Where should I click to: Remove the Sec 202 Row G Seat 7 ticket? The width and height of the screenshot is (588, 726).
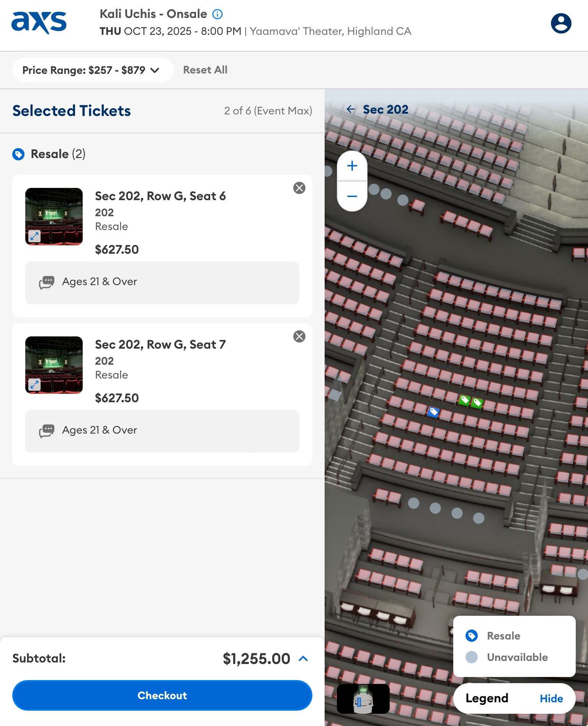[300, 336]
